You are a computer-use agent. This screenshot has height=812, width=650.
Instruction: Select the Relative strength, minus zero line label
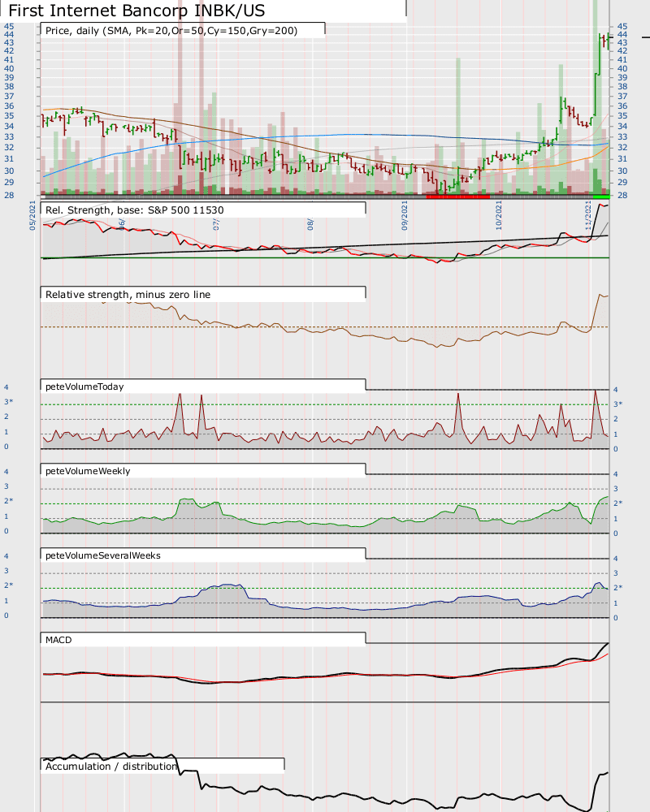[128, 294]
